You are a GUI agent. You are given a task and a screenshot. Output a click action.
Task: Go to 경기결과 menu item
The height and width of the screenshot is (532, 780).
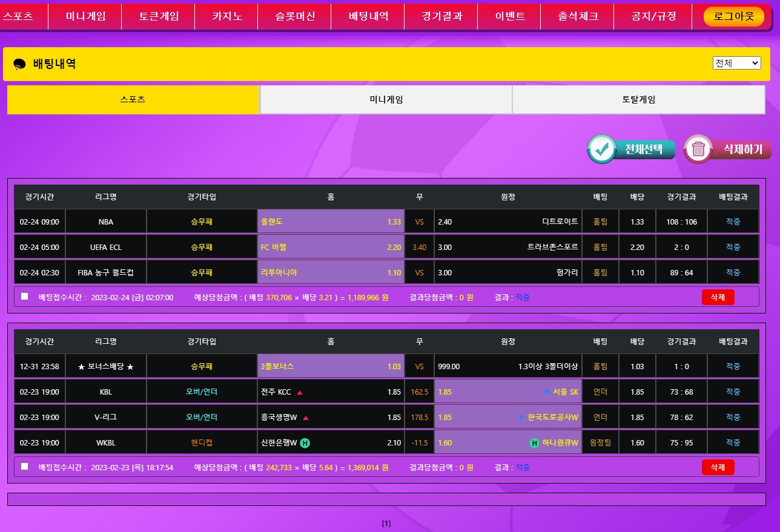click(441, 16)
